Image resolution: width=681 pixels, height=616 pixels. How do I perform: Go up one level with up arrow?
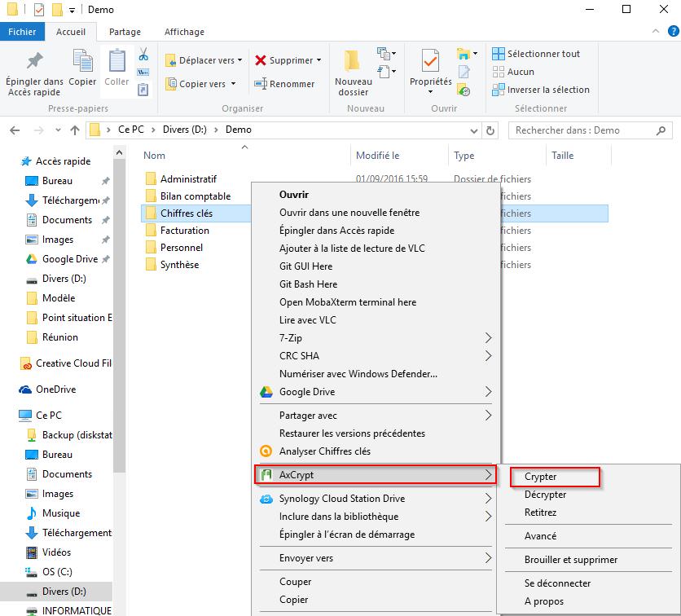pyautogui.click(x=75, y=130)
